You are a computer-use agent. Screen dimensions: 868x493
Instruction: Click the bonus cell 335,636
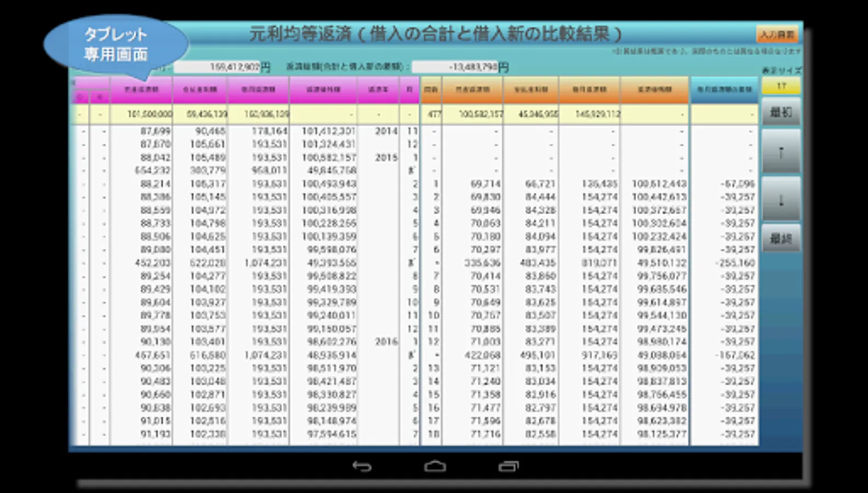click(x=483, y=263)
